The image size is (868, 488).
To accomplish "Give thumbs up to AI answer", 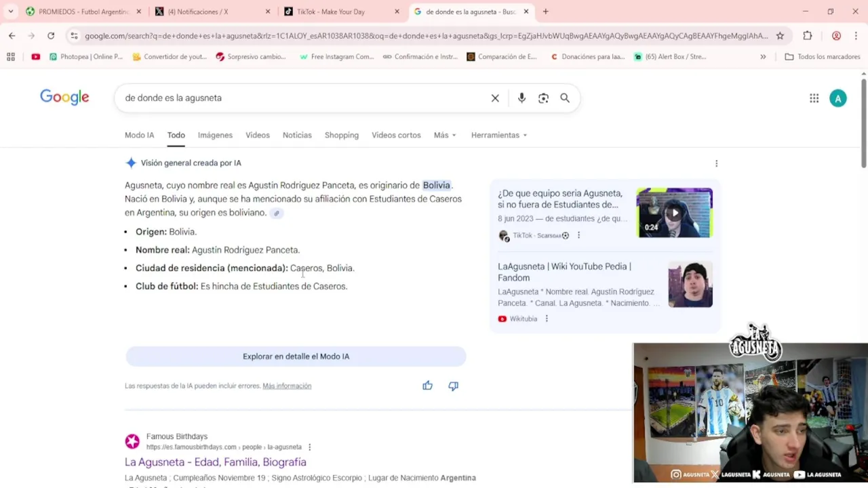I will (427, 386).
